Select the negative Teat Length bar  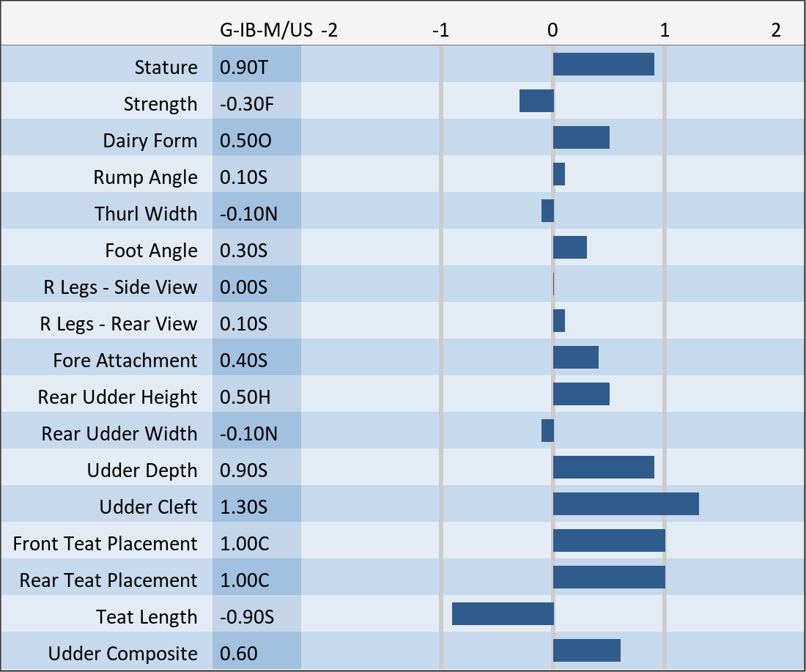[x=503, y=614]
